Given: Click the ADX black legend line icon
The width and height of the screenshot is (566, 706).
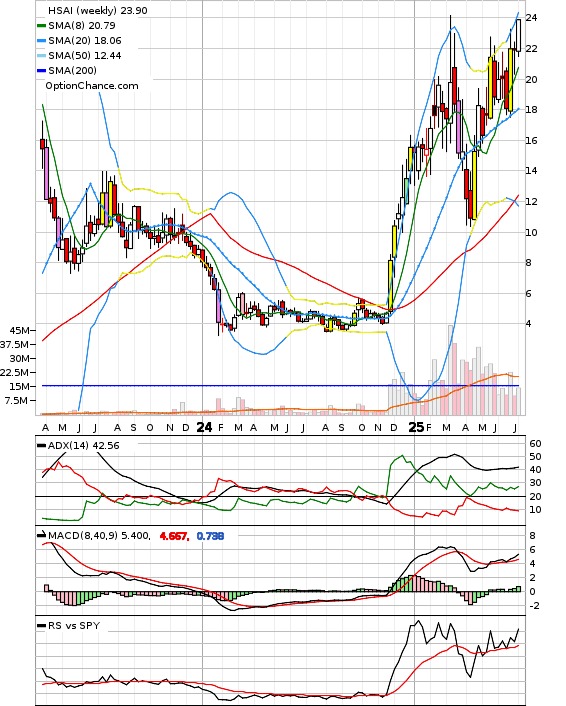Looking at the screenshot, I should [41, 446].
